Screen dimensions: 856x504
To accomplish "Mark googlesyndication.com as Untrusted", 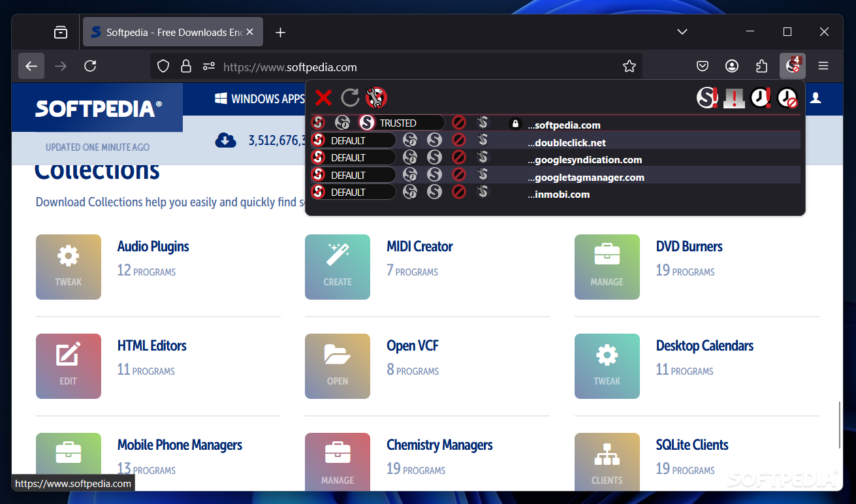I will (x=459, y=157).
